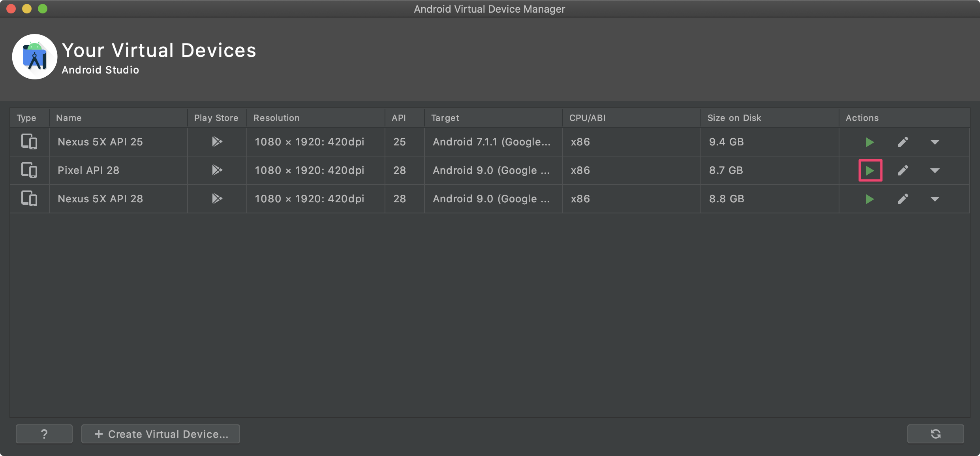Click the device type icon for Pixel API 28
The height and width of the screenshot is (456, 980).
[29, 170]
